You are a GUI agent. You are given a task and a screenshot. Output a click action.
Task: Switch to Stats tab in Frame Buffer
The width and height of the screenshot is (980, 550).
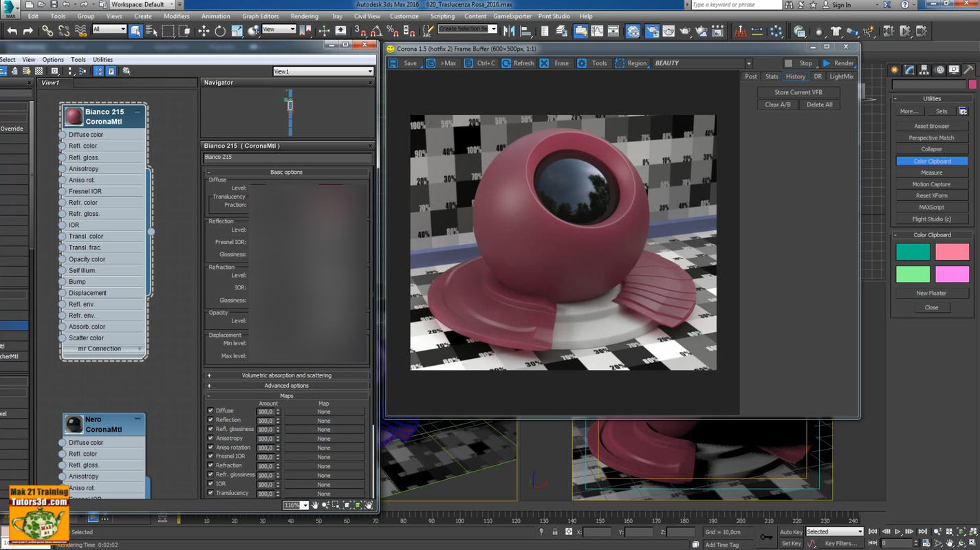(772, 76)
